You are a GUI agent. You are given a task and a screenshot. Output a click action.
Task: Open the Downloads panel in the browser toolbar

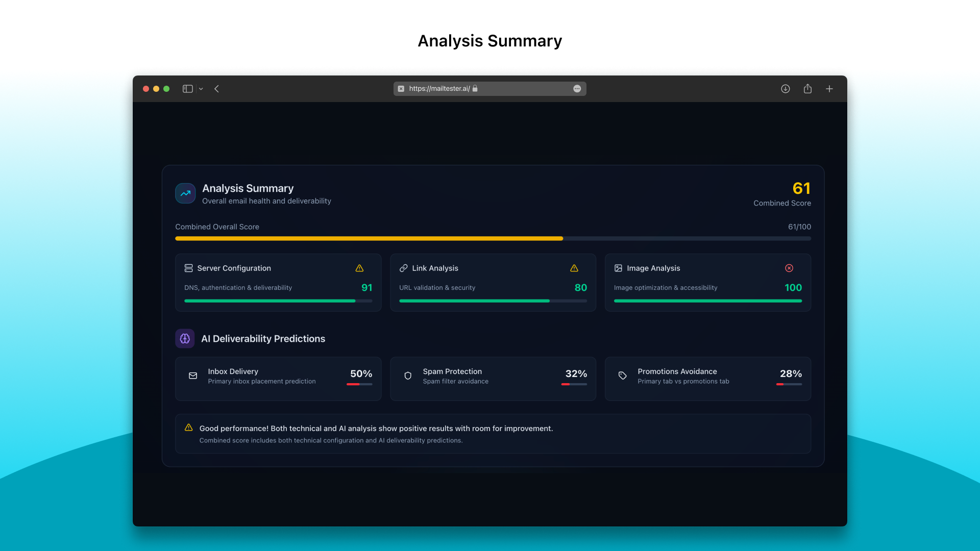(x=785, y=88)
